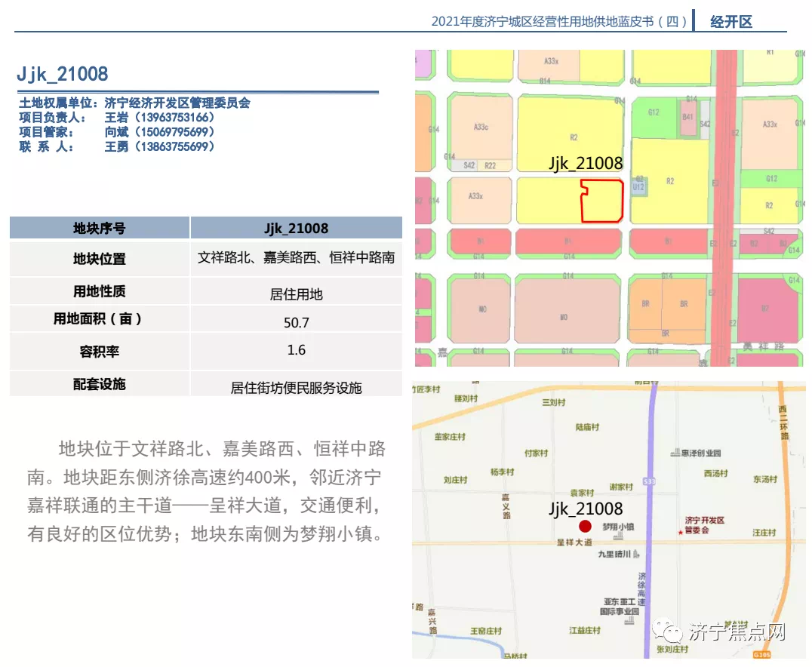Click 韭家庄村 village label
Screen dimensions: 812x667
click(x=450, y=437)
